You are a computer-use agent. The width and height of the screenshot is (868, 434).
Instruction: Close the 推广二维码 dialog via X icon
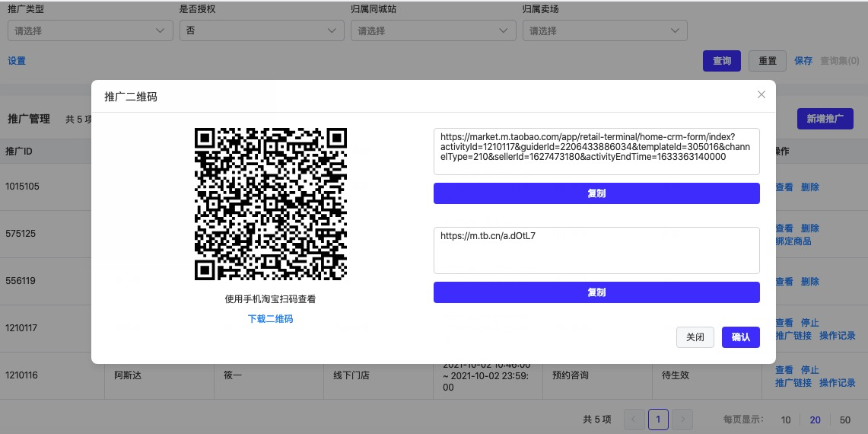[x=761, y=94]
